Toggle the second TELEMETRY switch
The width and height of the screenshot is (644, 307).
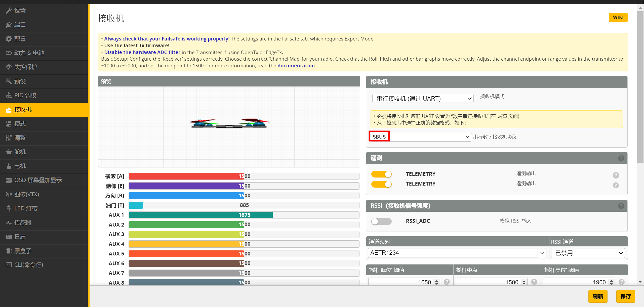(381, 184)
